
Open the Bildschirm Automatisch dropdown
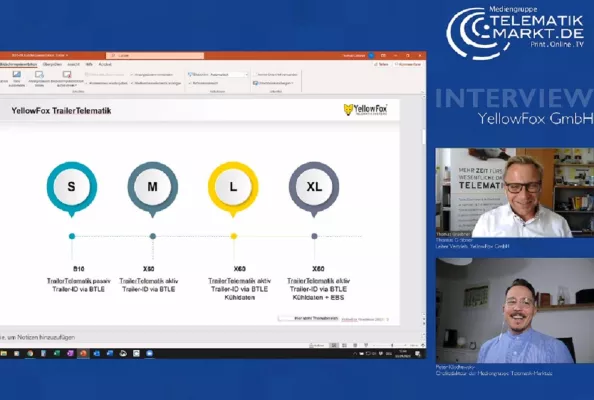click(229, 75)
